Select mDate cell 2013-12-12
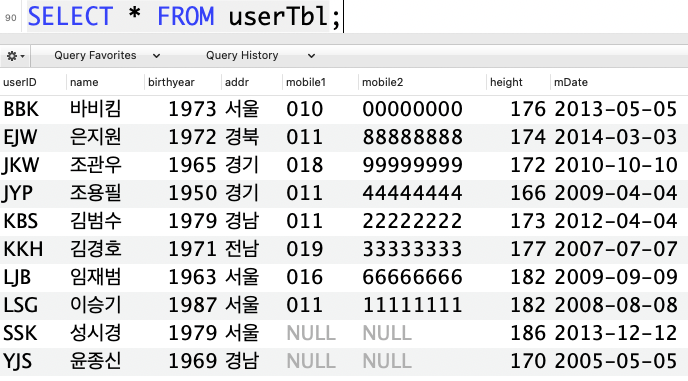The width and height of the screenshot is (688, 381). [x=616, y=334]
